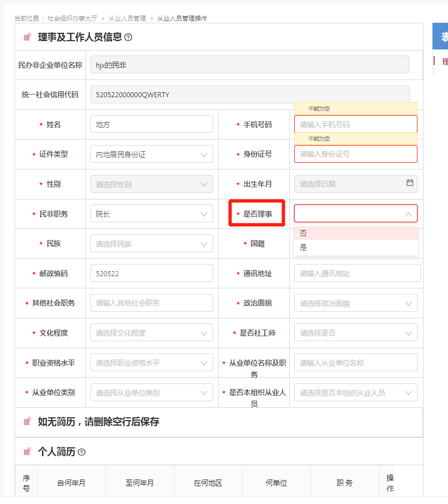Click the 通讯地址 input field
Image resolution: width=448 pixels, height=504 pixels.
(357, 273)
